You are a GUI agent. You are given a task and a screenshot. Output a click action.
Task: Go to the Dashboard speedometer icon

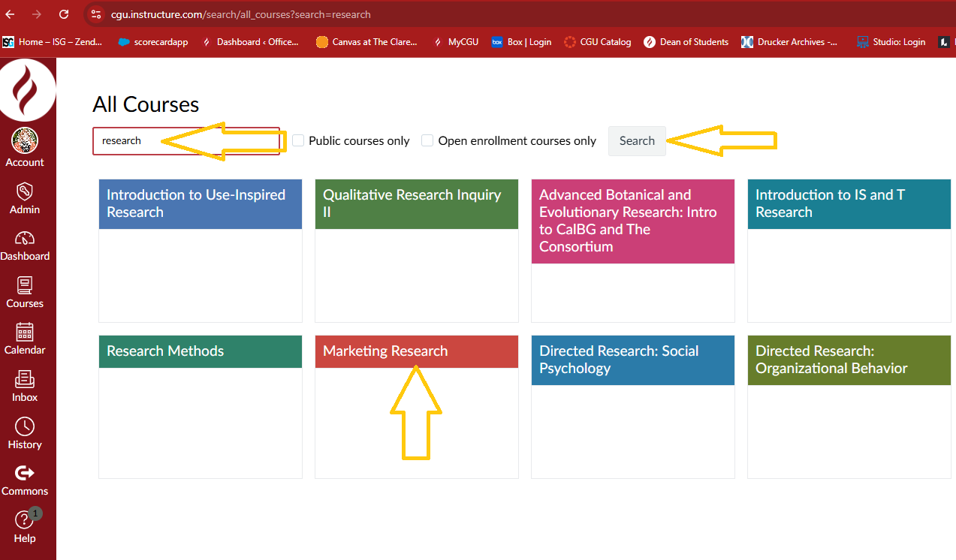pos(25,238)
